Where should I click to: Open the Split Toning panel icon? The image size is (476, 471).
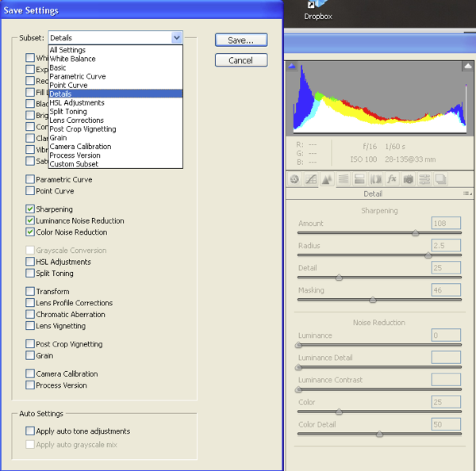[359, 179]
